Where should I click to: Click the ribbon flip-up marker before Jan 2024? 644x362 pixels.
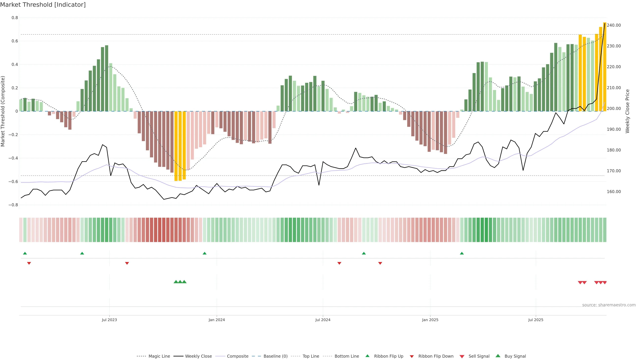click(204, 253)
